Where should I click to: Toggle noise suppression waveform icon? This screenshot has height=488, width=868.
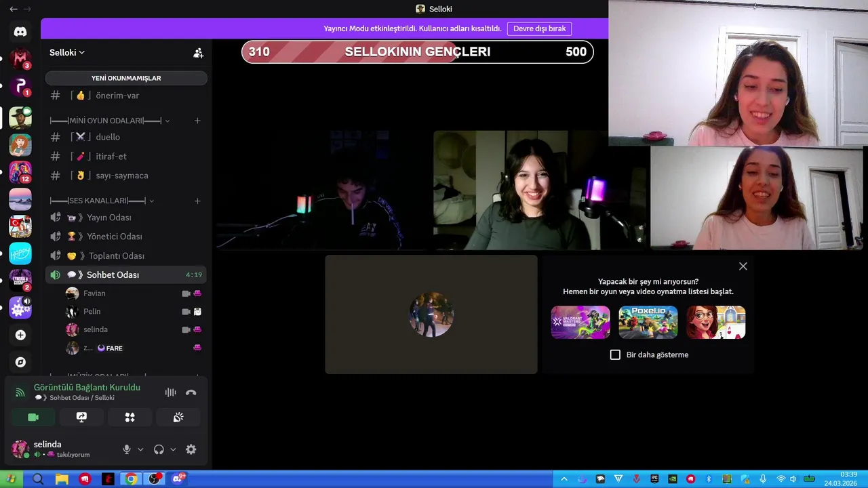170,392
